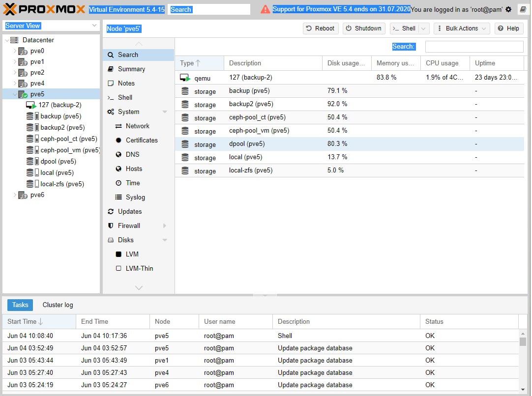Screen dimensions: 532x396
Task: Click the task log vertical scrollbar thumb
Action: [523, 341]
